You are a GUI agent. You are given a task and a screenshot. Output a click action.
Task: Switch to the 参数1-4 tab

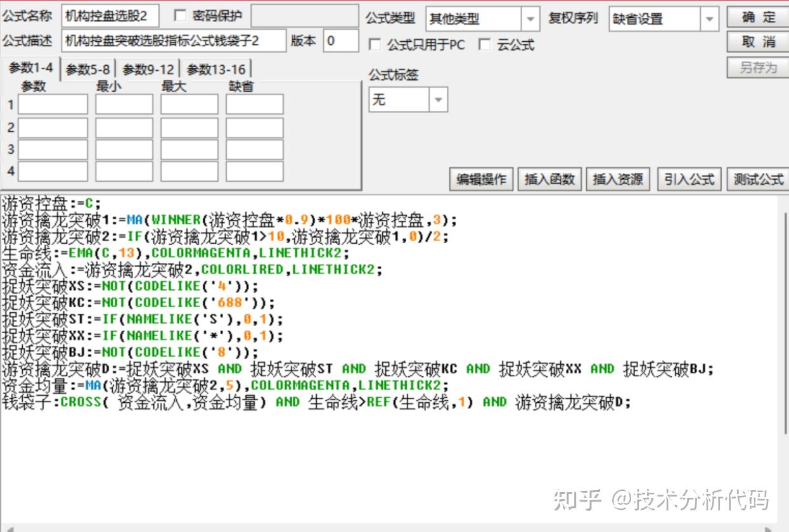pyautogui.click(x=30, y=68)
